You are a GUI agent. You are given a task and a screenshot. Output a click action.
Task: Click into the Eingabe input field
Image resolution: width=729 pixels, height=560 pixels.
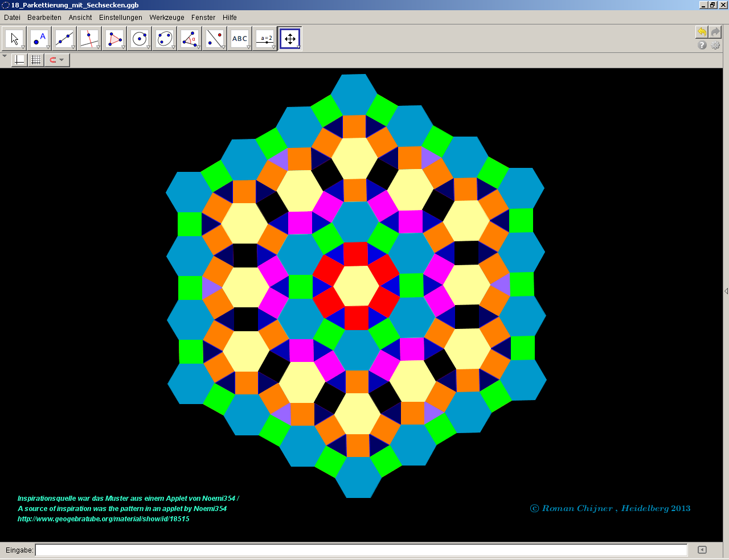[361, 550]
